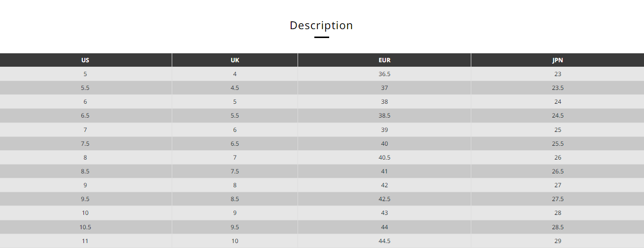Screen dimensions: 644x248
Task: Select the JPN column header
Action: click(558, 60)
